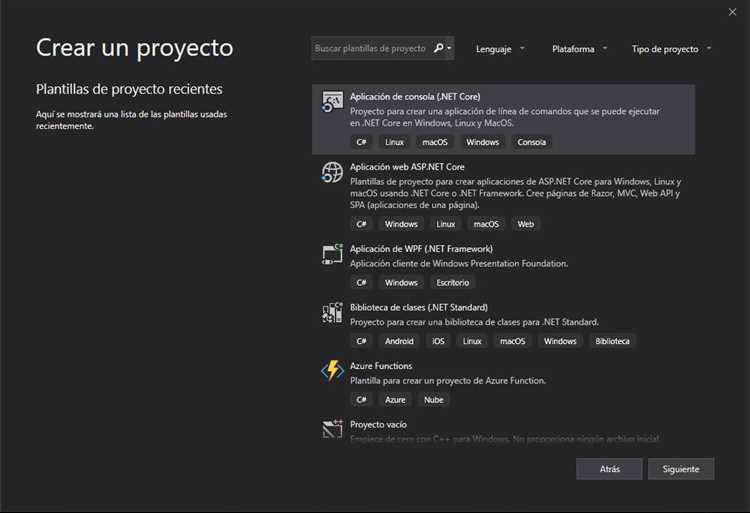Screen dimensions: 750x513
Task: Click the Windows tag on WPF template
Action: point(401,283)
